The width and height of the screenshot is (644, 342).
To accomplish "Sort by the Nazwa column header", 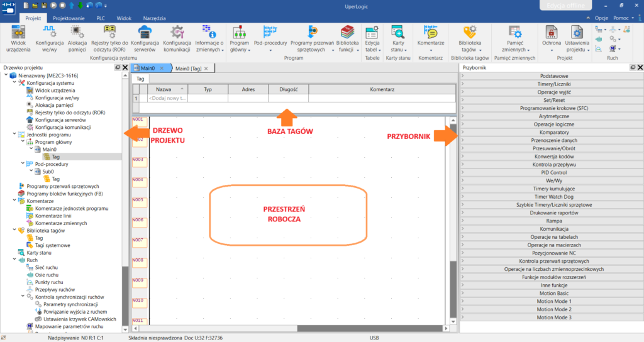I will tap(167, 89).
